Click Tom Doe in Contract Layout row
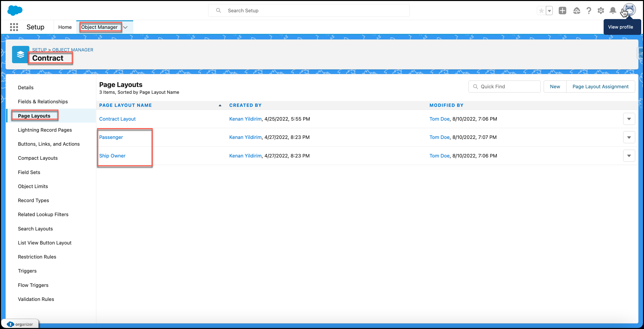The height and width of the screenshot is (329, 644). coord(439,119)
